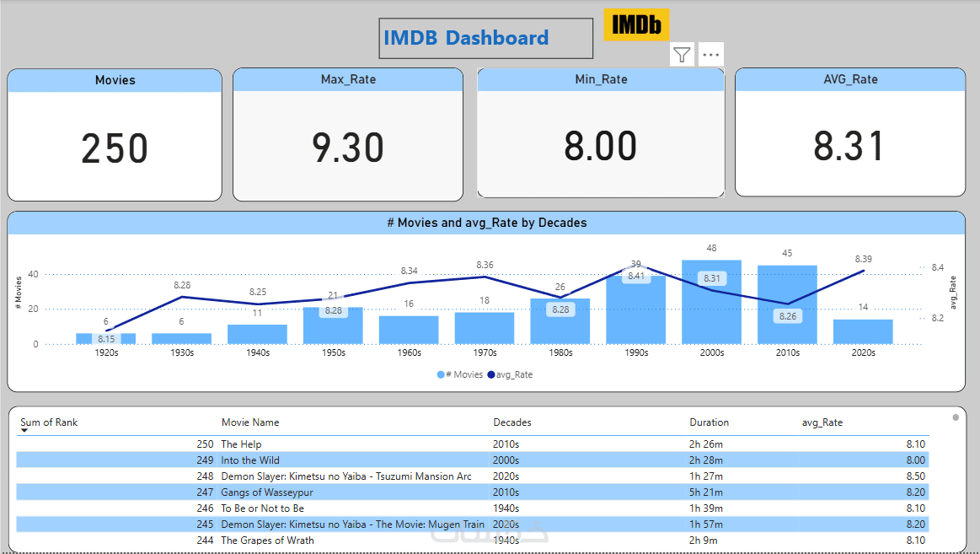Image resolution: width=980 pixels, height=554 pixels.
Task: Click the Sum of Rank column header
Action: tap(49, 422)
